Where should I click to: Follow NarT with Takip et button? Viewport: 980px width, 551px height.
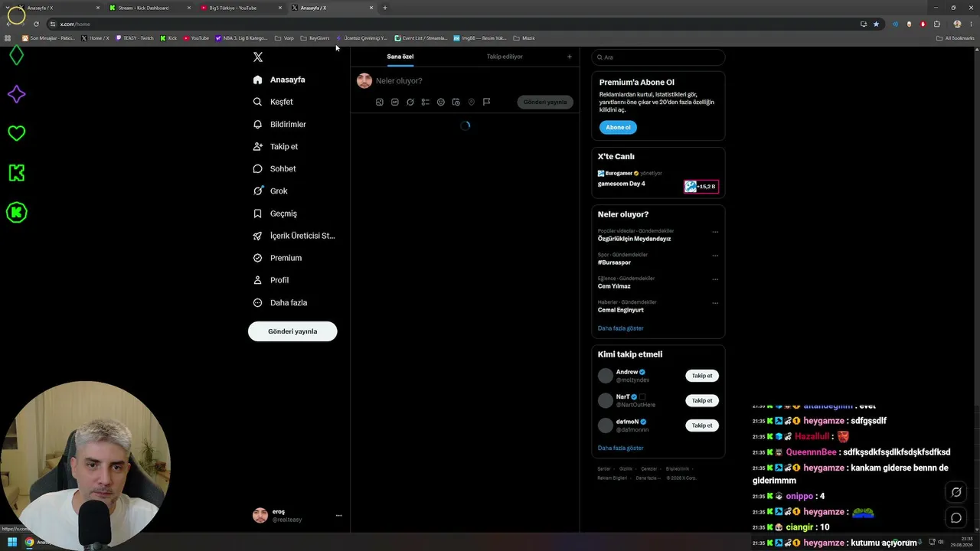point(702,400)
